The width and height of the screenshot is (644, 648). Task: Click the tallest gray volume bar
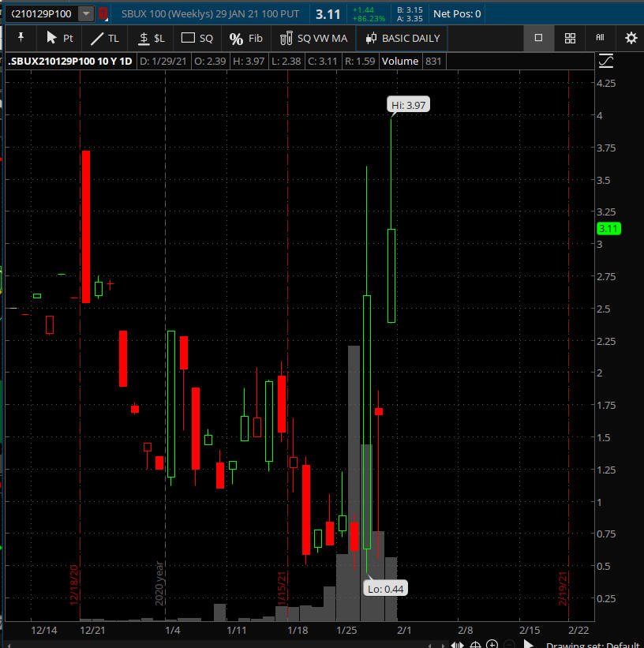point(354,483)
